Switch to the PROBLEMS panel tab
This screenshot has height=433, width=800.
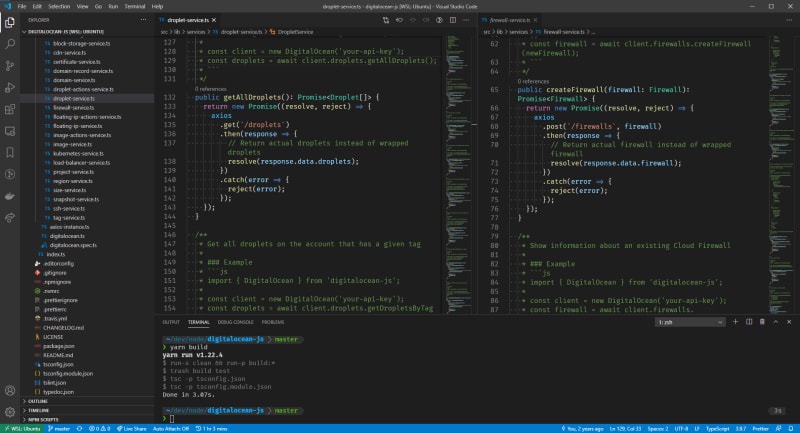coord(273,322)
